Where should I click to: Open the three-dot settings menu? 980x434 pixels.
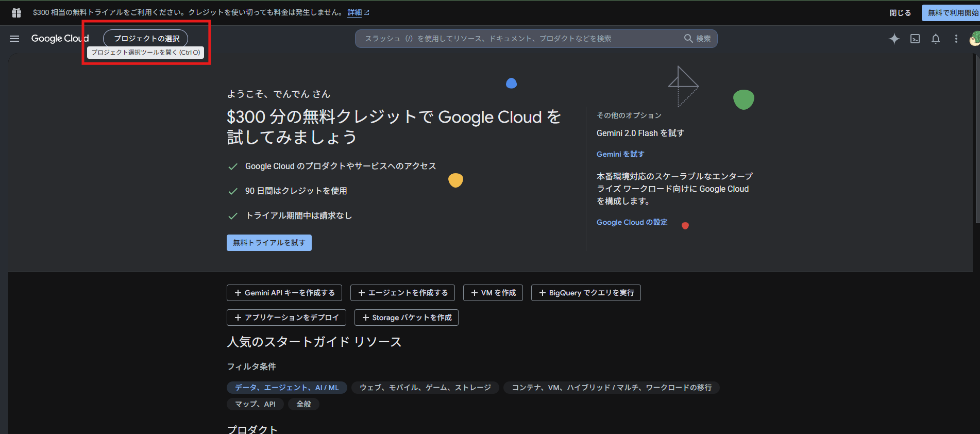pos(956,39)
